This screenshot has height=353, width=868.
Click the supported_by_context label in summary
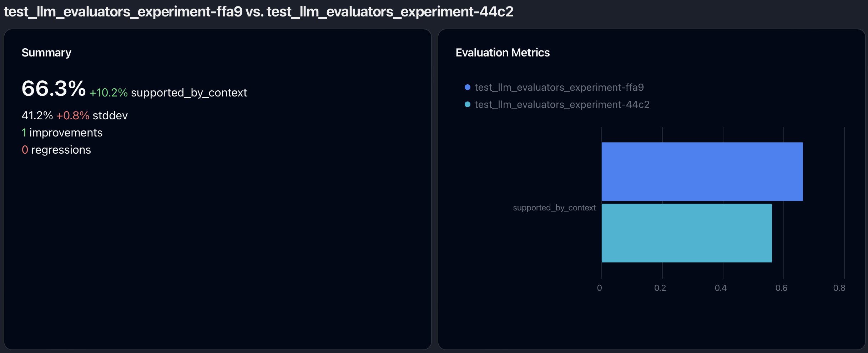pyautogui.click(x=189, y=92)
